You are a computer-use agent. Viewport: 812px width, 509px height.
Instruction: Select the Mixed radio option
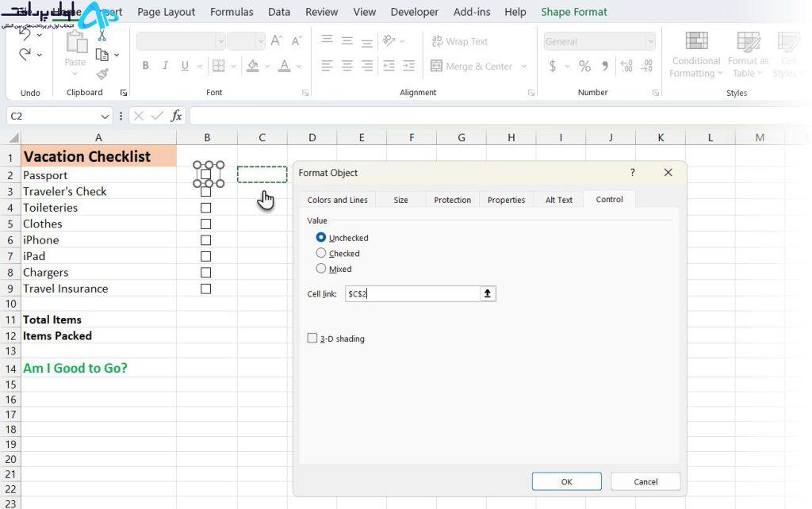tap(321, 268)
